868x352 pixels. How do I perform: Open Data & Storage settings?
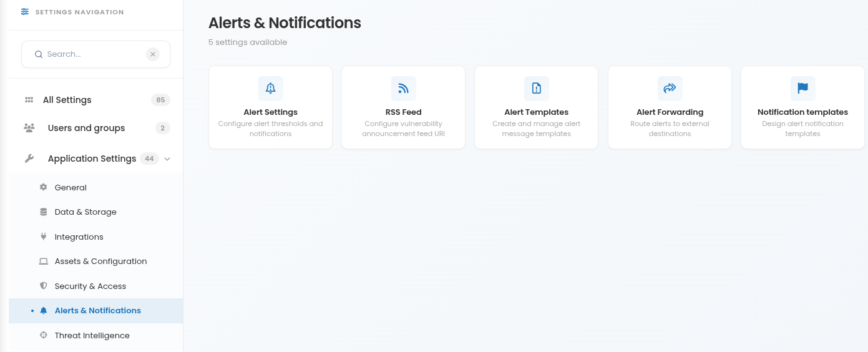click(85, 212)
